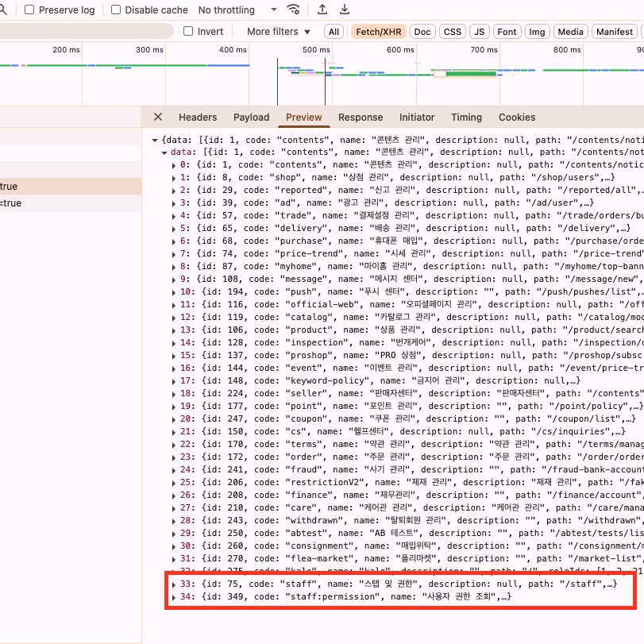Switch to the Headers tab
This screenshot has height=644, width=644.
point(198,118)
